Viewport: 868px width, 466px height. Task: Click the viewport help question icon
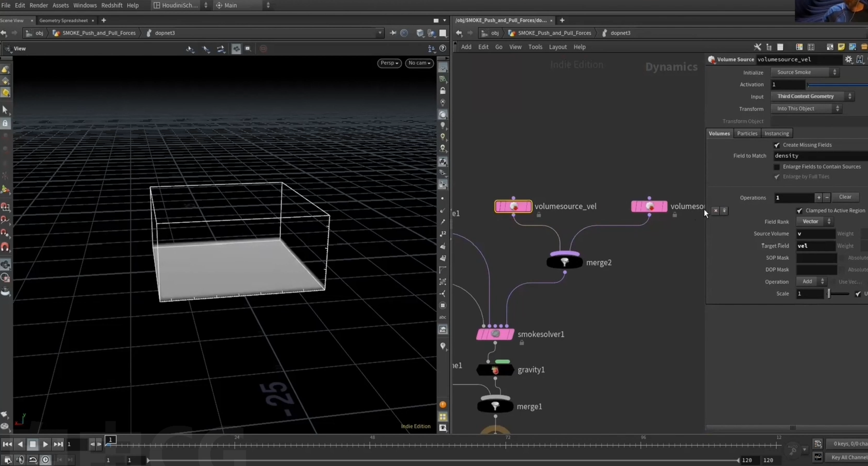click(x=443, y=49)
